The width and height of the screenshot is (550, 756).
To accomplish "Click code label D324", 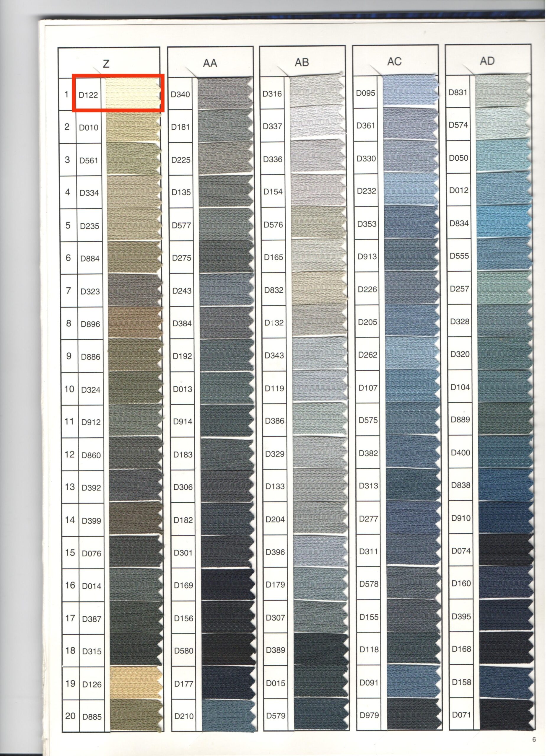I will point(91,389).
